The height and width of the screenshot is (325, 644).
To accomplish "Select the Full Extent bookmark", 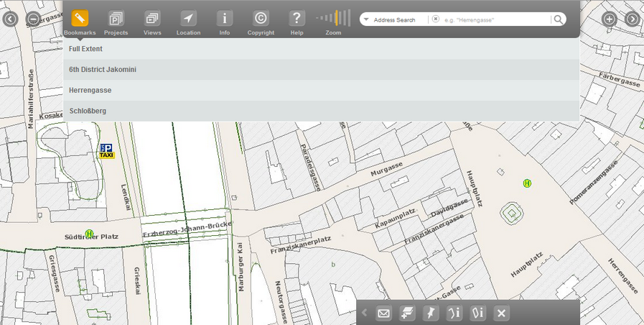I will click(x=85, y=49).
